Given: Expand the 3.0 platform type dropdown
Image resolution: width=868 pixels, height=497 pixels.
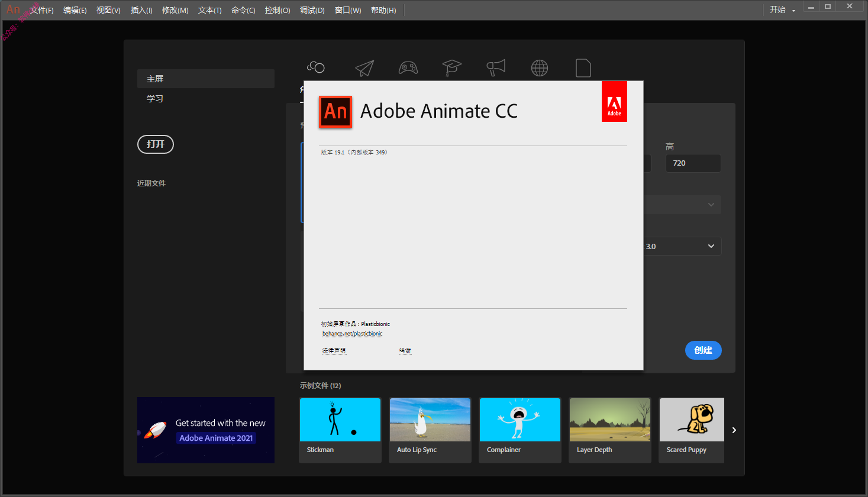Looking at the screenshot, I should click(x=682, y=246).
